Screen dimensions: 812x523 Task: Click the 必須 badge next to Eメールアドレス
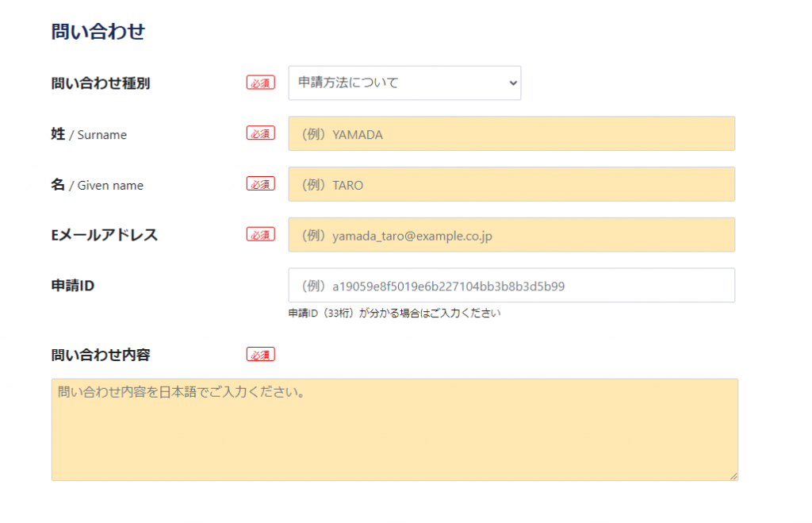click(261, 234)
